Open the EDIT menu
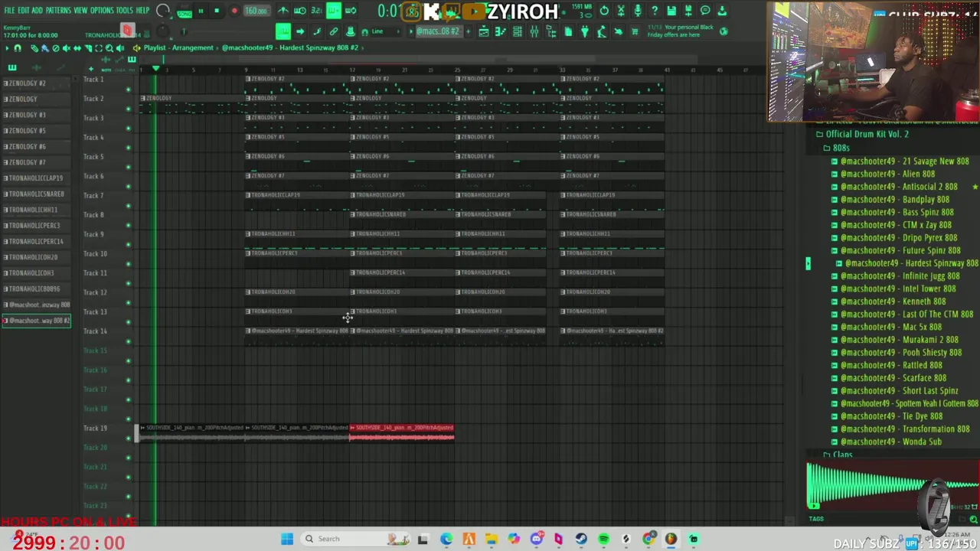980x551 pixels. (23, 11)
